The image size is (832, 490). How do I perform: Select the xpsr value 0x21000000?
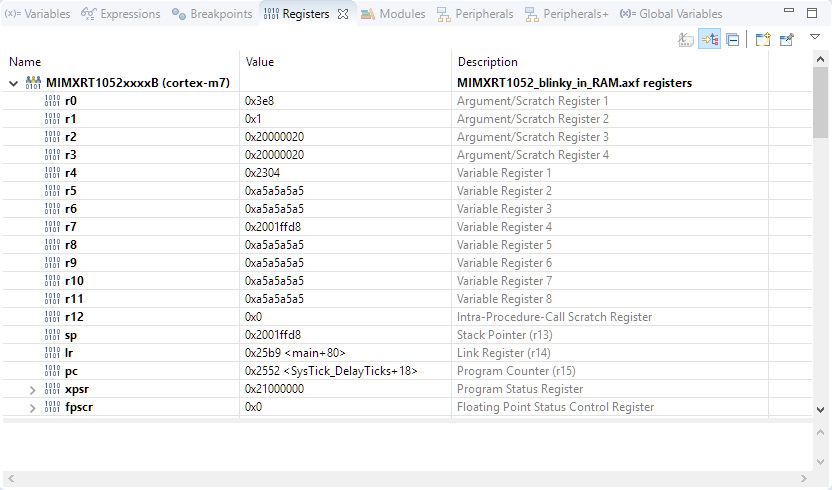point(274,389)
